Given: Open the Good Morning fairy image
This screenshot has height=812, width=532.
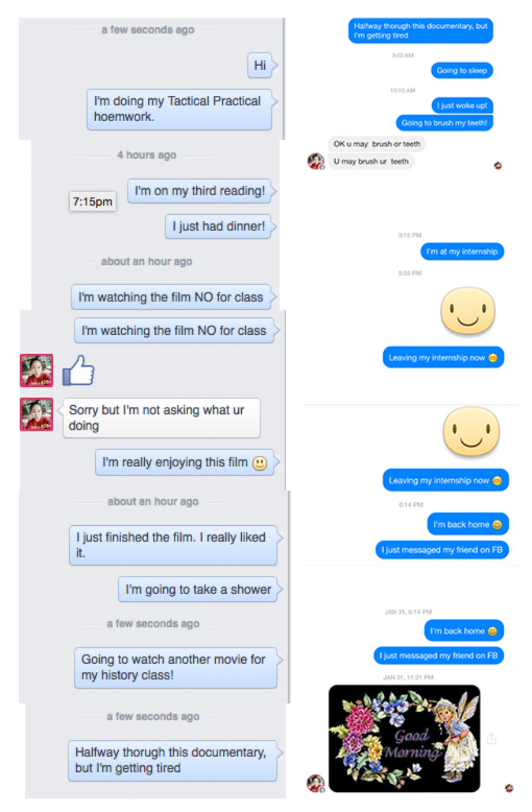Looking at the screenshot, I should (x=404, y=738).
